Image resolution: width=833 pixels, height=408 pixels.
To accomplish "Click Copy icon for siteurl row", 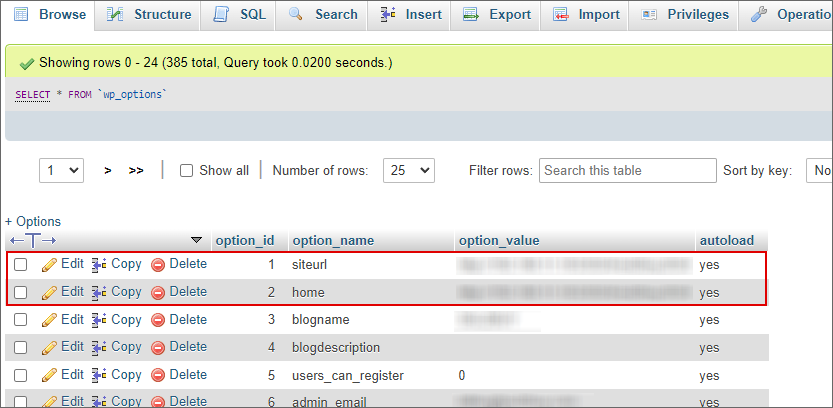I will click(99, 265).
